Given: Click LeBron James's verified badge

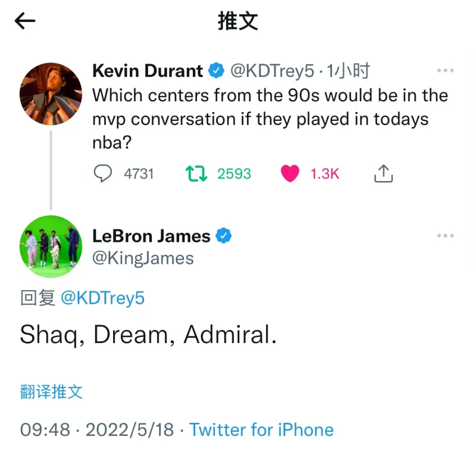Looking at the screenshot, I should (x=223, y=236).
